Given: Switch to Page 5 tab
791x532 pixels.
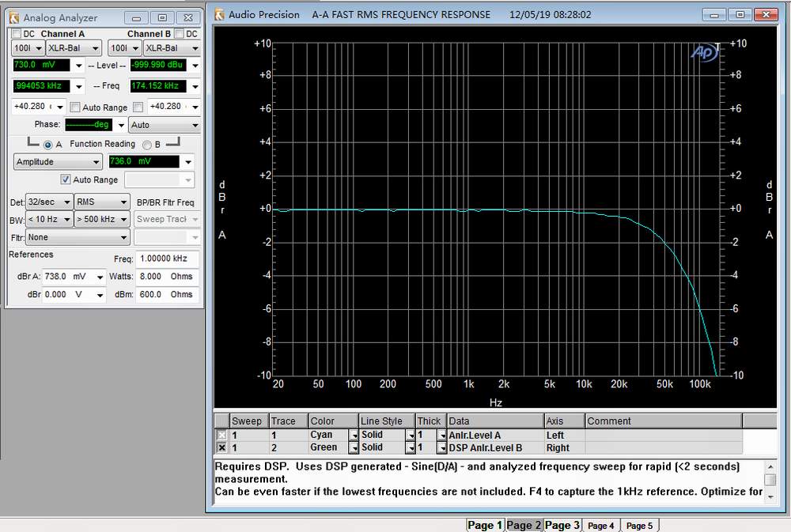Looking at the screenshot, I should tap(639, 526).
